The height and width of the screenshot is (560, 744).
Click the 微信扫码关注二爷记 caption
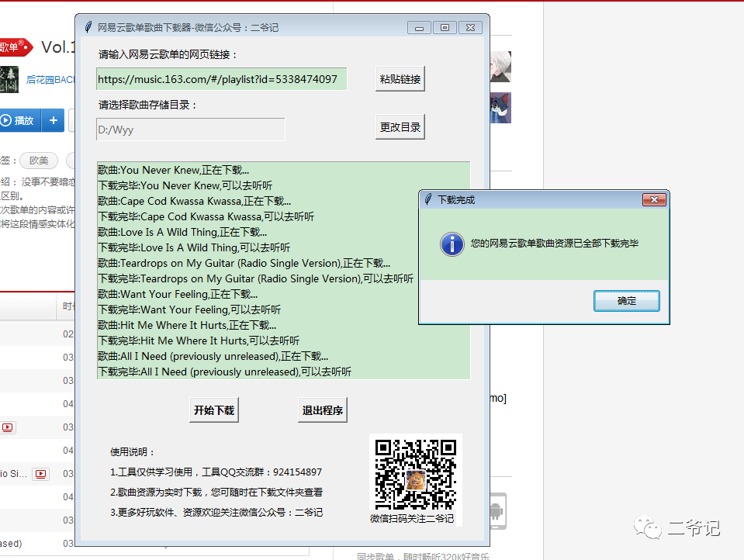(412, 519)
